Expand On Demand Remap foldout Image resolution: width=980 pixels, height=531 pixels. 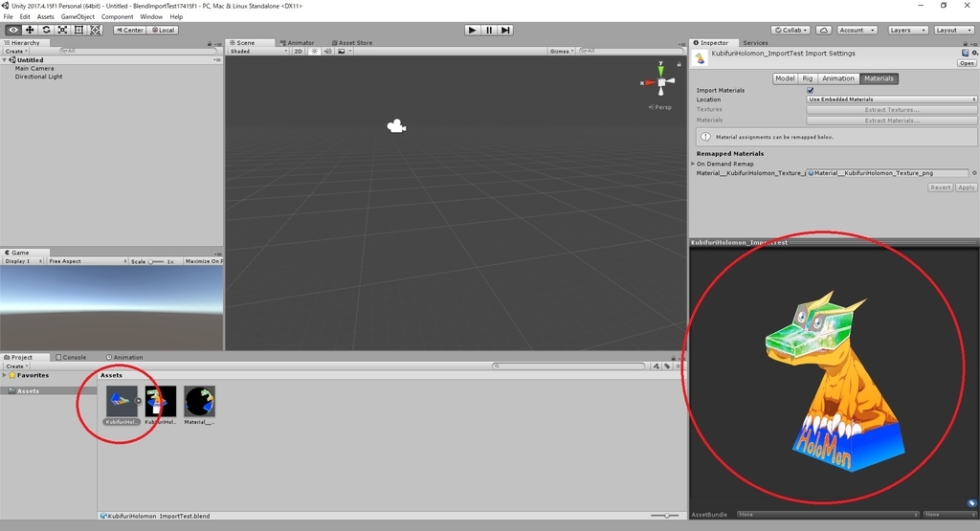pyautogui.click(x=693, y=164)
